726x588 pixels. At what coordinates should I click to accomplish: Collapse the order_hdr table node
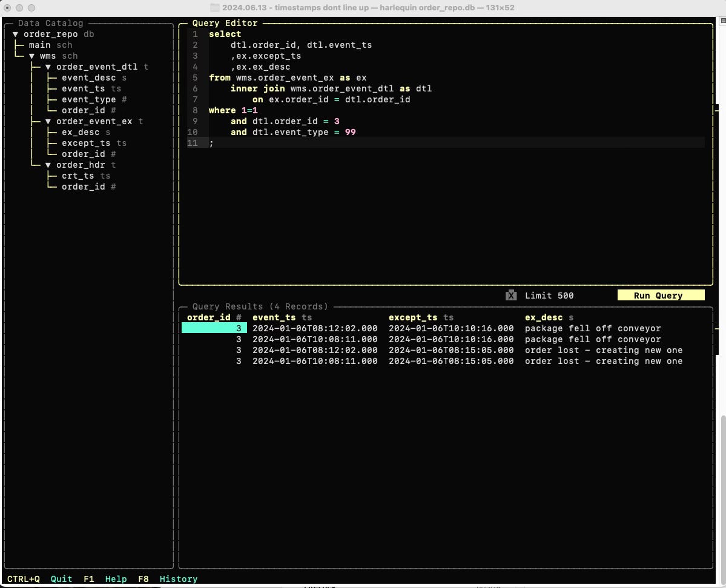48,165
